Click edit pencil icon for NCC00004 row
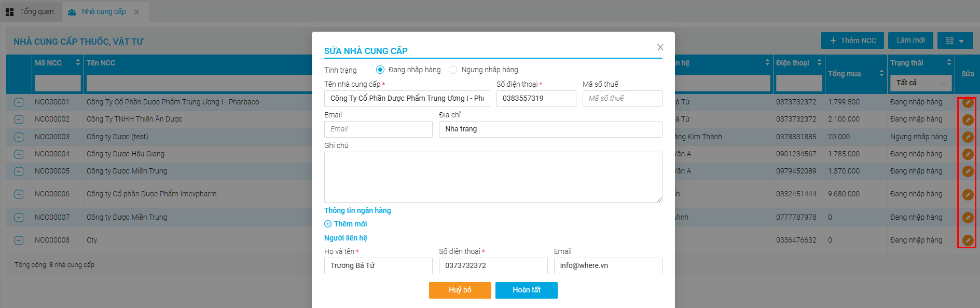 tap(968, 154)
